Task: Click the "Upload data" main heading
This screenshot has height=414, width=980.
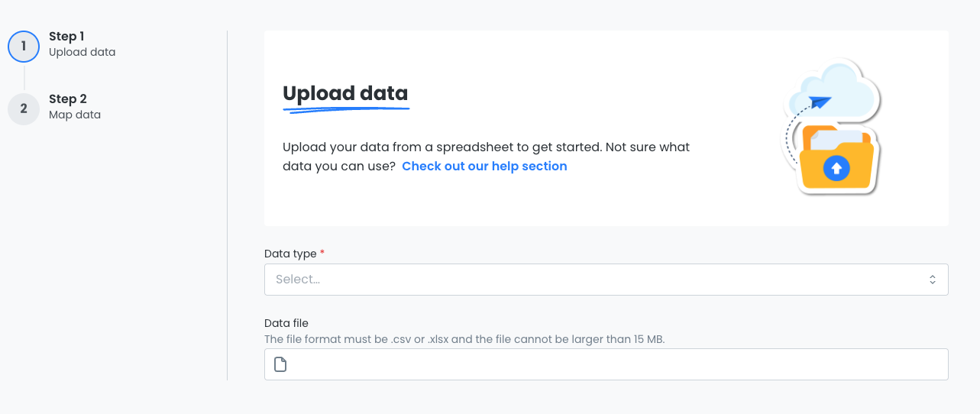Action: 345,93
